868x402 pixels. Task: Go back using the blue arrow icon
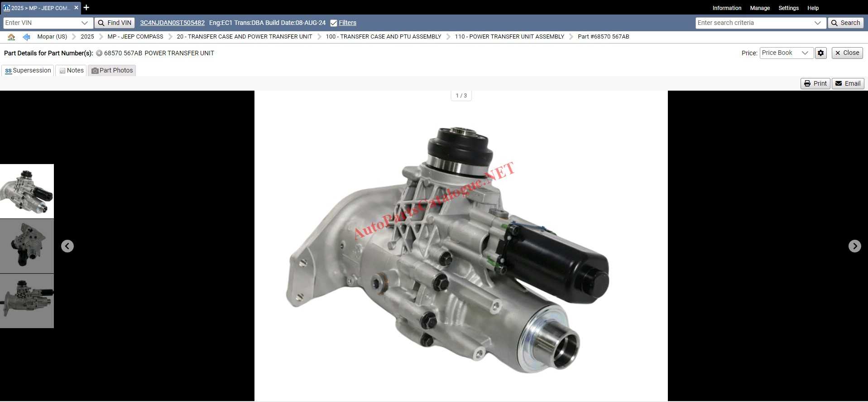tap(26, 37)
